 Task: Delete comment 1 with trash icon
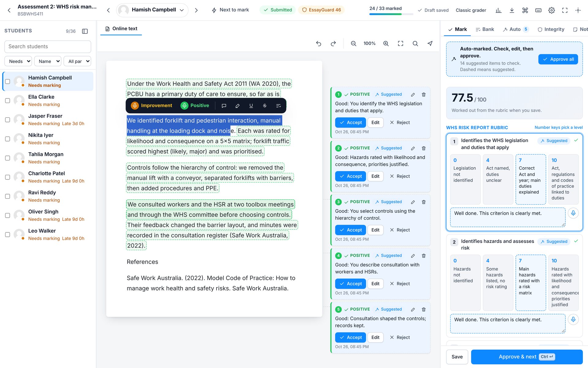pos(424,94)
